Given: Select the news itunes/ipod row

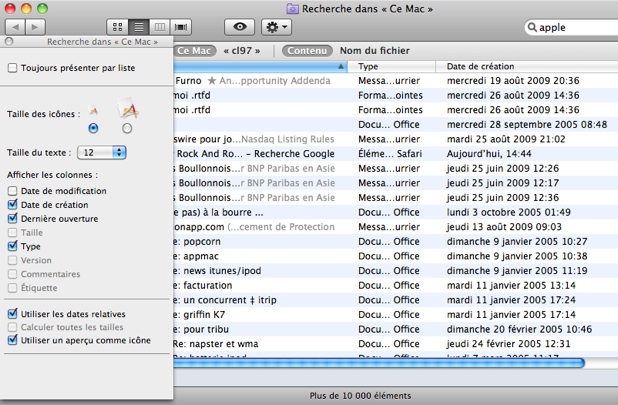Looking at the screenshot, I should point(395,271).
